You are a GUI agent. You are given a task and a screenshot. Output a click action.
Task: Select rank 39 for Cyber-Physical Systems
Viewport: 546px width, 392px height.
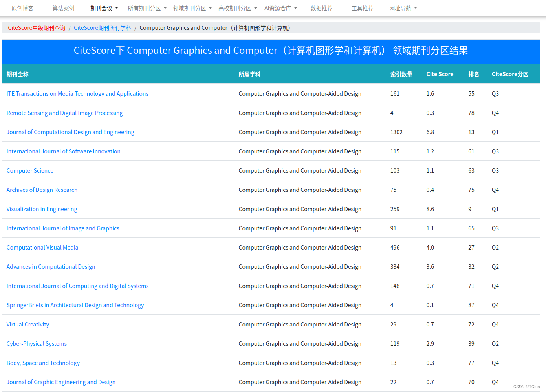tap(471, 344)
